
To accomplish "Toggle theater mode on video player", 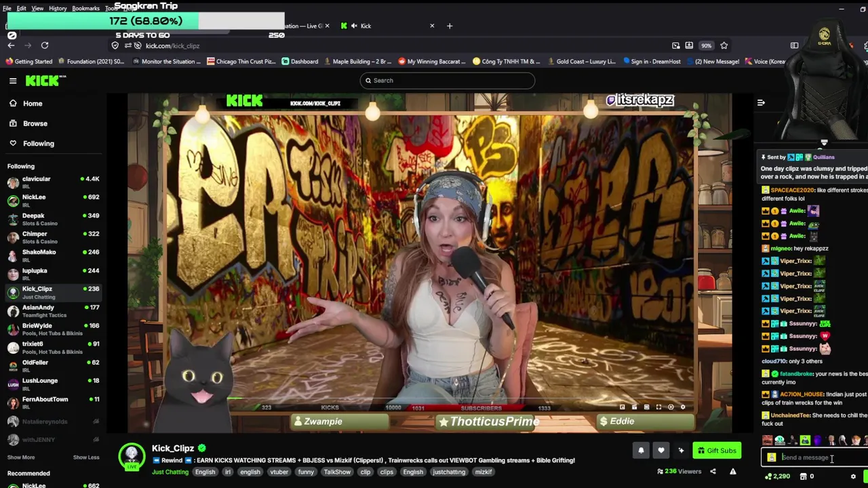I will click(646, 407).
